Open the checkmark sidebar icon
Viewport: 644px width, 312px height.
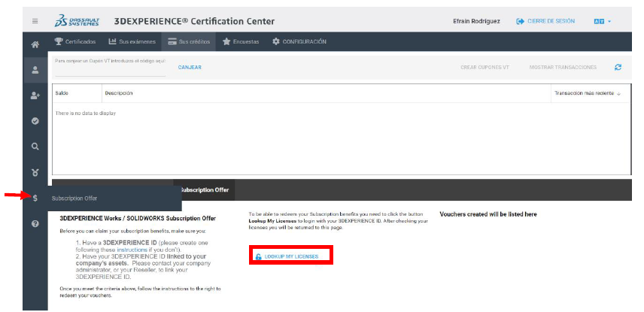pos(35,121)
